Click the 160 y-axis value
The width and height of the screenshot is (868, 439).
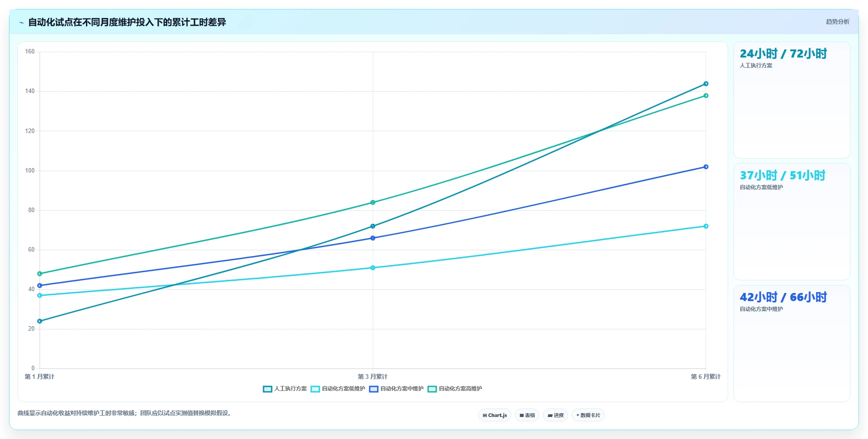(30, 52)
